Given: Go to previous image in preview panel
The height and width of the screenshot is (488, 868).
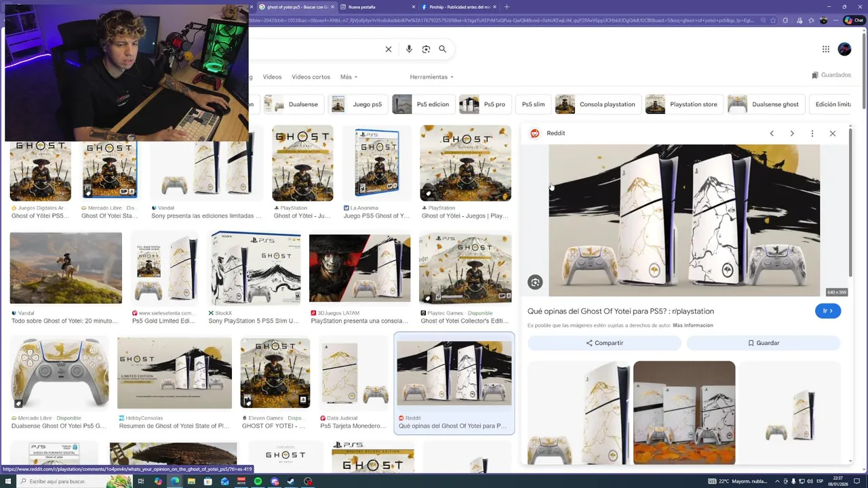Looking at the screenshot, I should click(x=772, y=134).
